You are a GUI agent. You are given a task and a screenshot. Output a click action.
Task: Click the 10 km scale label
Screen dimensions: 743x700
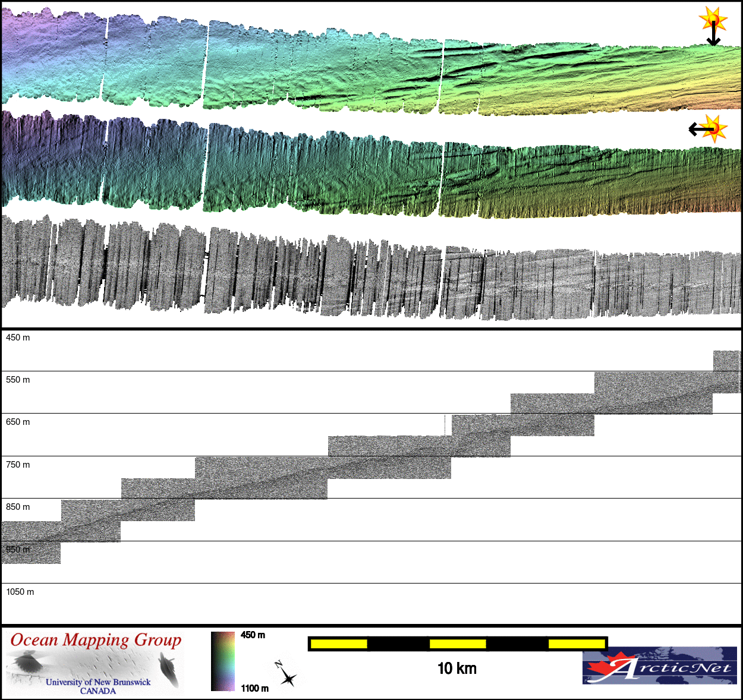pyautogui.click(x=456, y=669)
